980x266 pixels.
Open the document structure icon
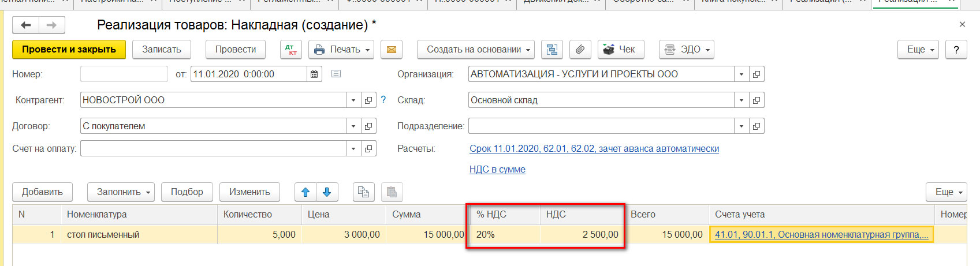pos(552,50)
